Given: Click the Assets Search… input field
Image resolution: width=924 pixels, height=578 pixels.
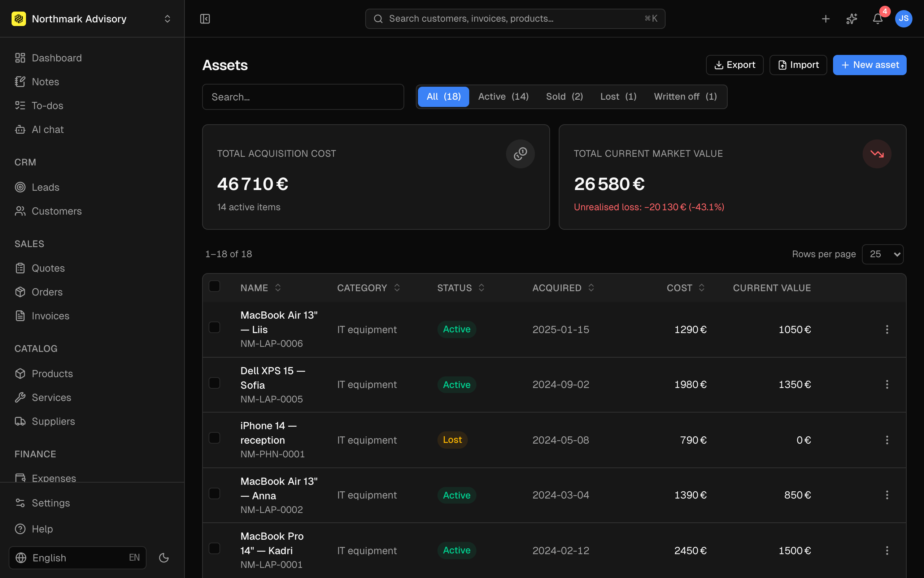Looking at the screenshot, I should pos(303,97).
